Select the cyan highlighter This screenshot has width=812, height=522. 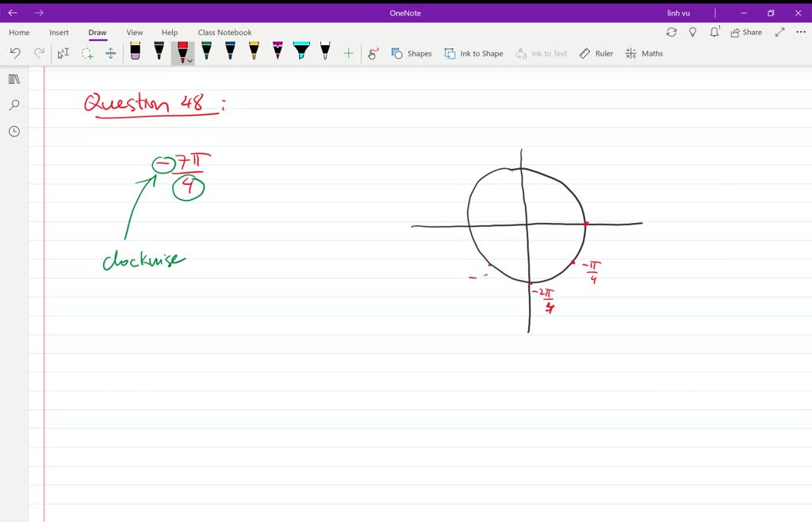coord(301,52)
